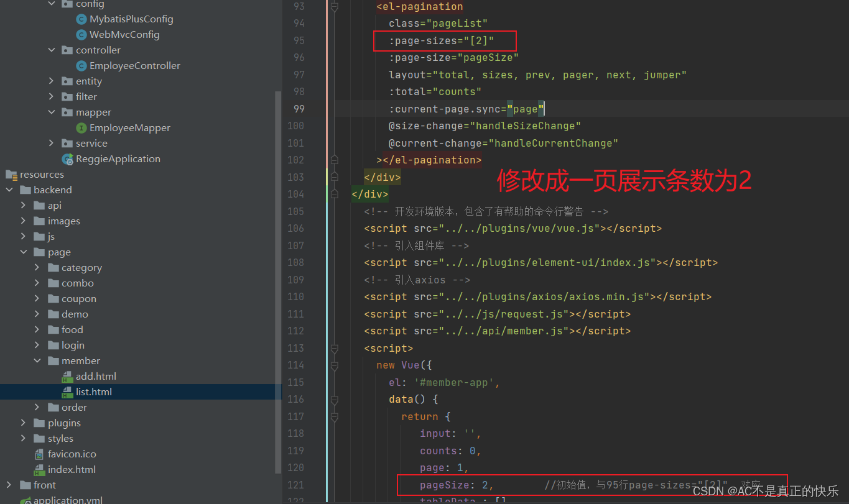Select the login folder
Screen dimensions: 849x504
click(x=73, y=346)
